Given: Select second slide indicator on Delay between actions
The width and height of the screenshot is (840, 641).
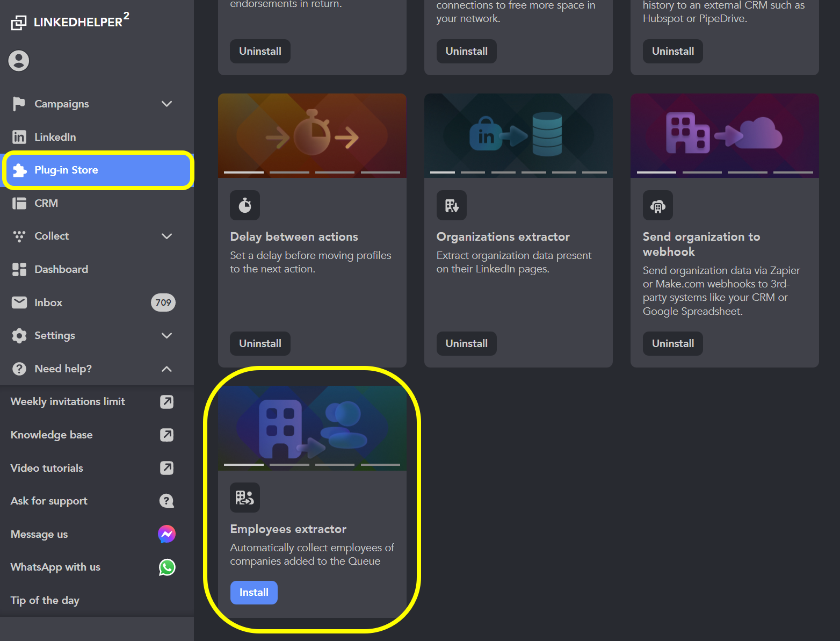Looking at the screenshot, I should pyautogui.click(x=289, y=172).
